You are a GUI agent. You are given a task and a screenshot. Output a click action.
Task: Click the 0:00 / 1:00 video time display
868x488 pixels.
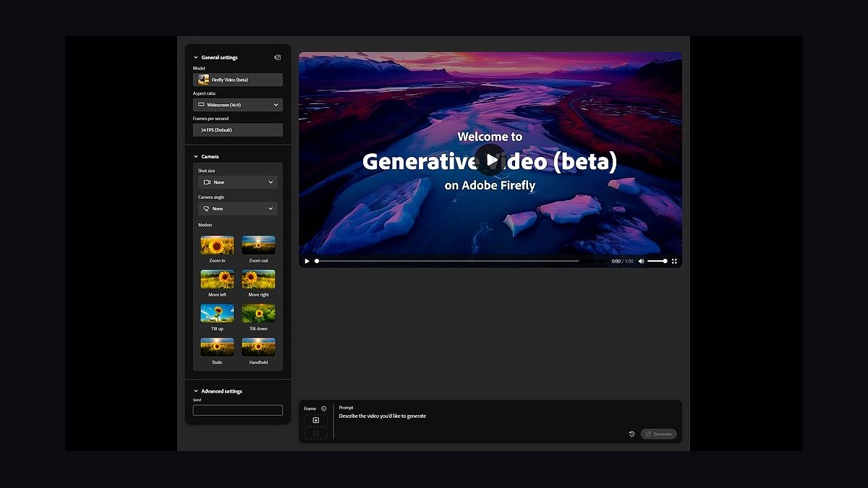point(622,261)
